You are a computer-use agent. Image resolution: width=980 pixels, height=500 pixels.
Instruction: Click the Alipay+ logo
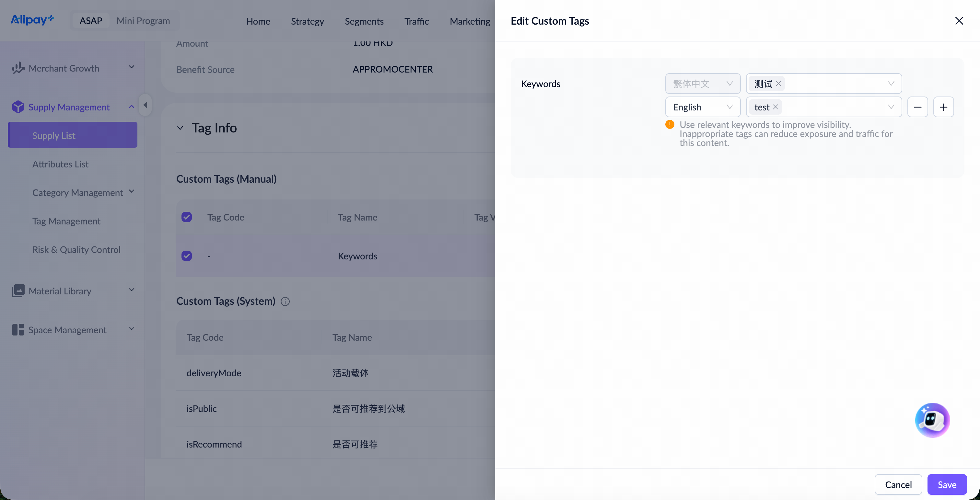point(32,20)
